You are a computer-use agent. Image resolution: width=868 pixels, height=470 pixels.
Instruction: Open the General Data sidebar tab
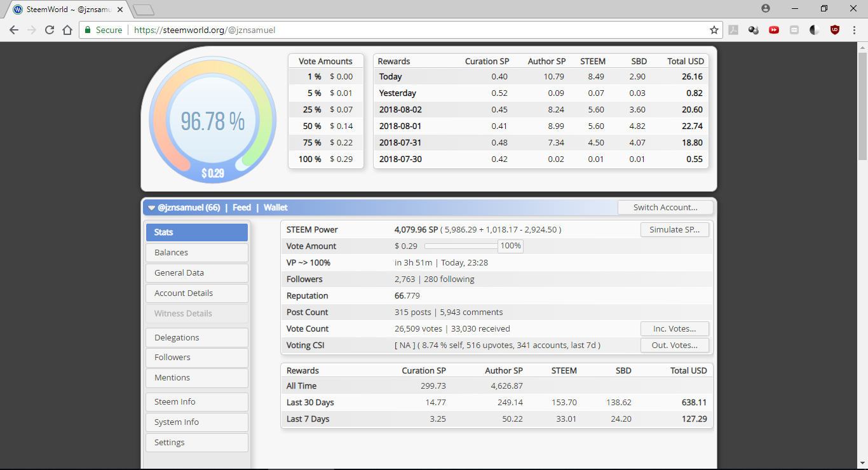click(x=197, y=273)
